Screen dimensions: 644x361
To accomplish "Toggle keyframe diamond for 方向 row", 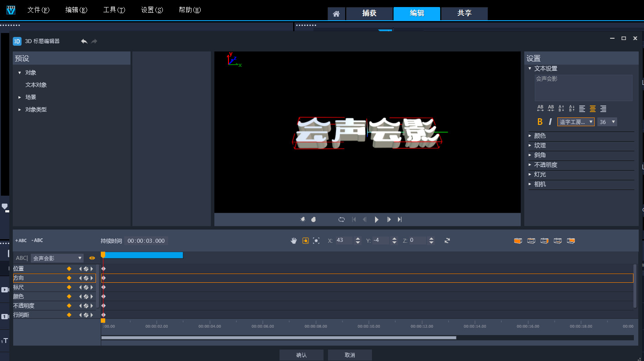I will [x=69, y=278].
